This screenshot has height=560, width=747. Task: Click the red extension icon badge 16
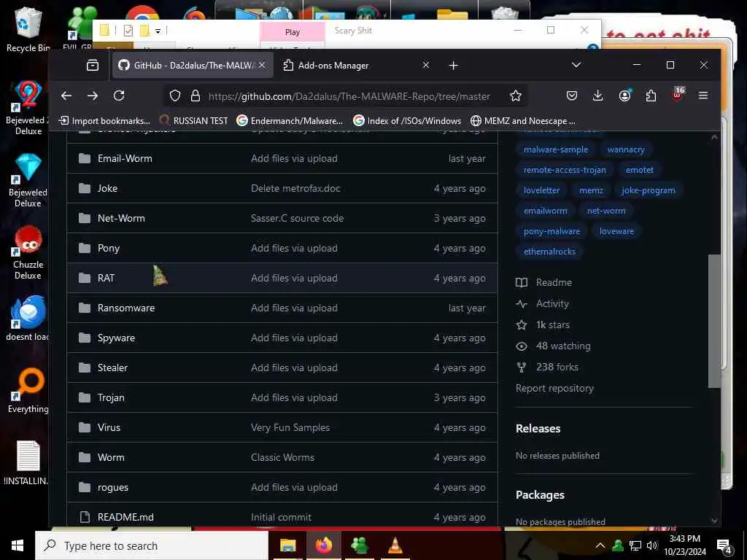click(677, 94)
